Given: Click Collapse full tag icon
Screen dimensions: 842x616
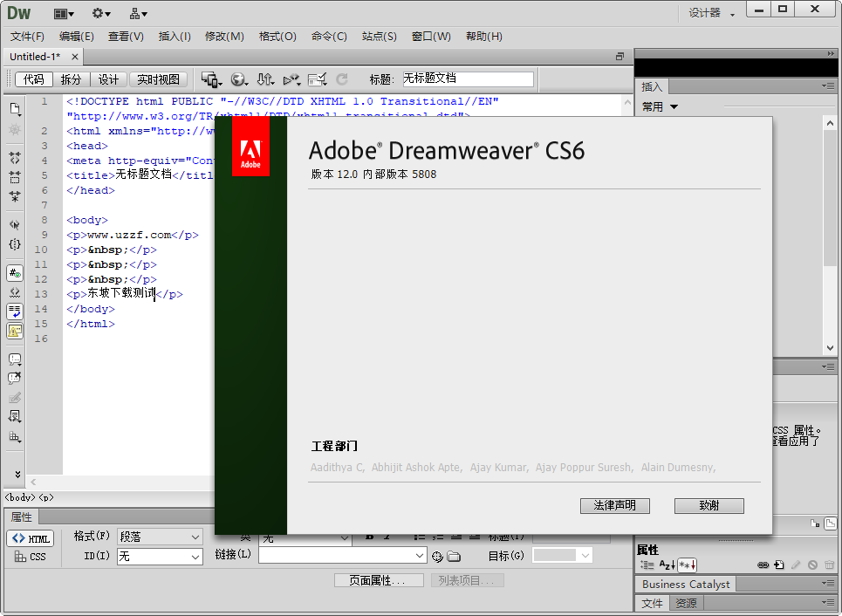Looking at the screenshot, I should coord(15,157).
